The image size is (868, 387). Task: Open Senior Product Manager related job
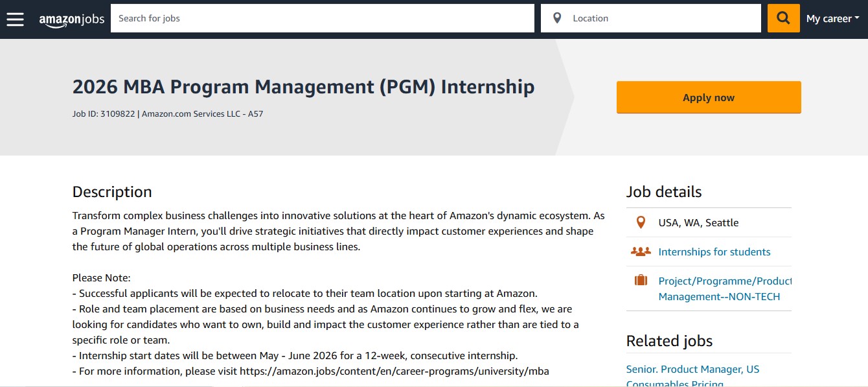[x=692, y=369]
